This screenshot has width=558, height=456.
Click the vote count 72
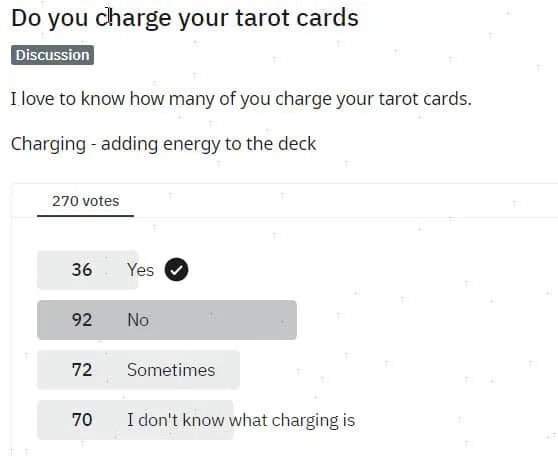click(82, 369)
